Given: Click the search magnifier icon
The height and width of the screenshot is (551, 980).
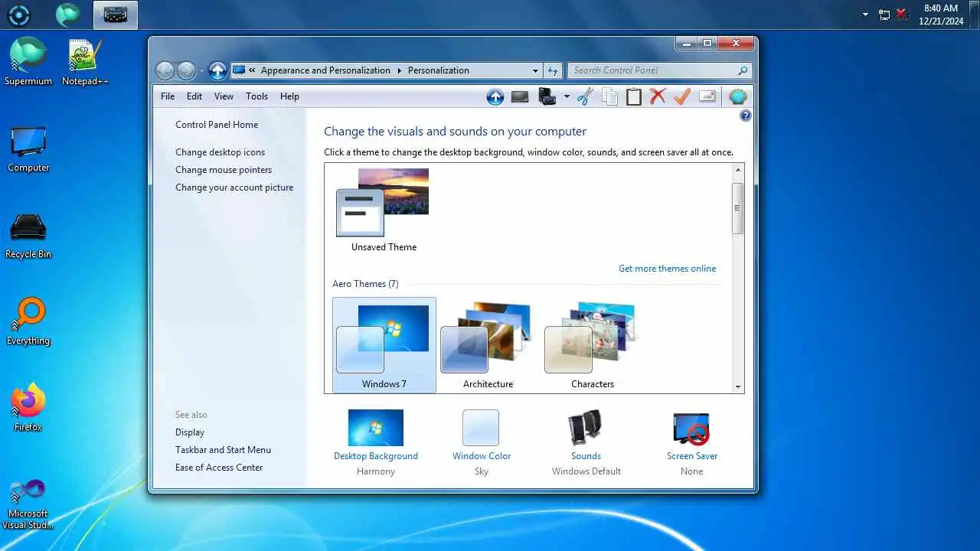Looking at the screenshot, I should pyautogui.click(x=743, y=70).
